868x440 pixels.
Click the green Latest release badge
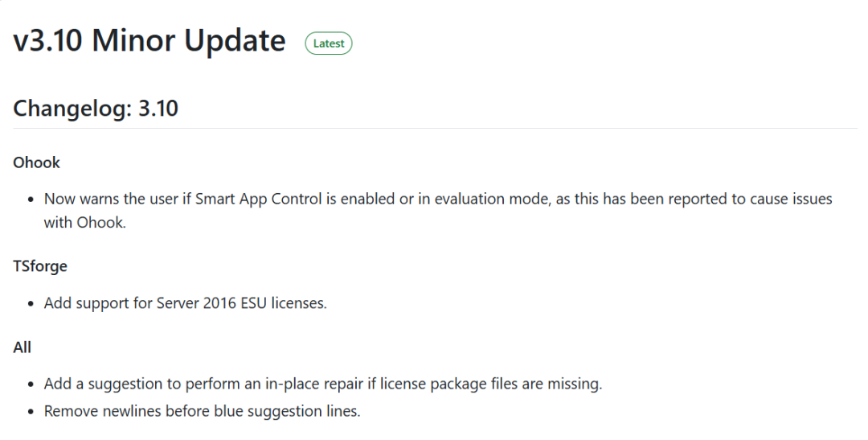[x=328, y=43]
